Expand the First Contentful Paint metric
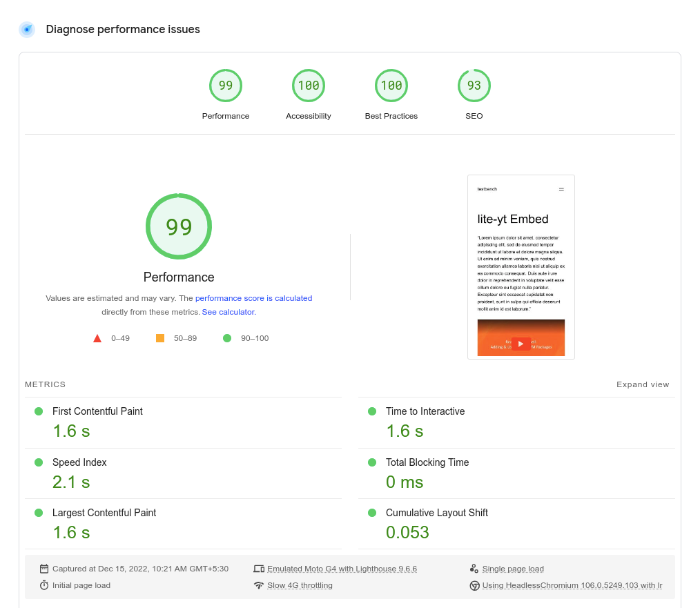Viewport: 700px width, 608px height. (x=97, y=411)
